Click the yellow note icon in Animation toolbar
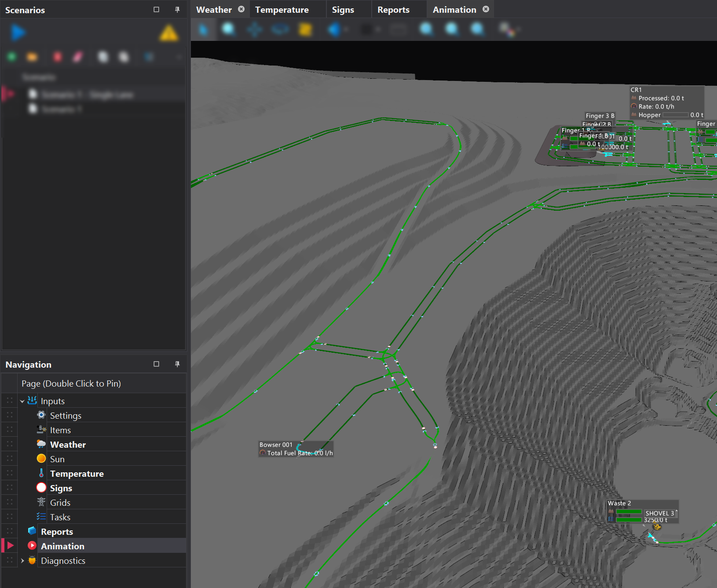Viewport: 717px width, 588px height. click(x=305, y=29)
